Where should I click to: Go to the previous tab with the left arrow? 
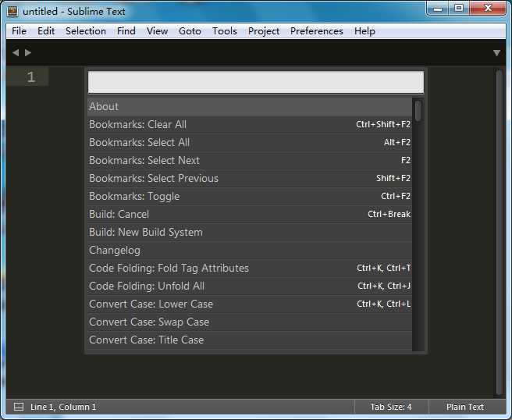tap(16, 52)
